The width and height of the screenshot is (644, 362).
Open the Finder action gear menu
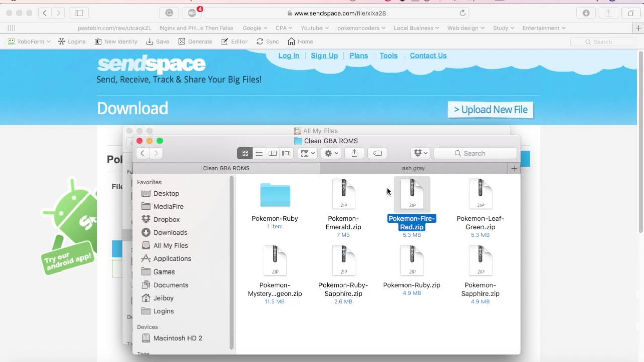click(331, 153)
